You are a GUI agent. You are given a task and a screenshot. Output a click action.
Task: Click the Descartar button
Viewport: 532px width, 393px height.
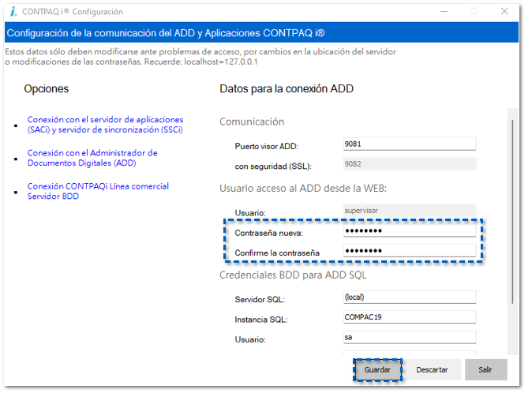coord(432,370)
